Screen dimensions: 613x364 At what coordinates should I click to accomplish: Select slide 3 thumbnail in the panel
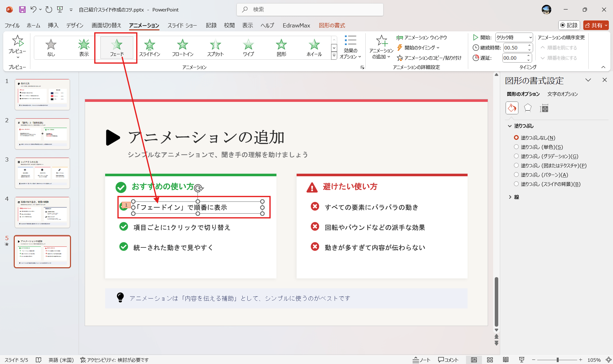click(x=42, y=173)
